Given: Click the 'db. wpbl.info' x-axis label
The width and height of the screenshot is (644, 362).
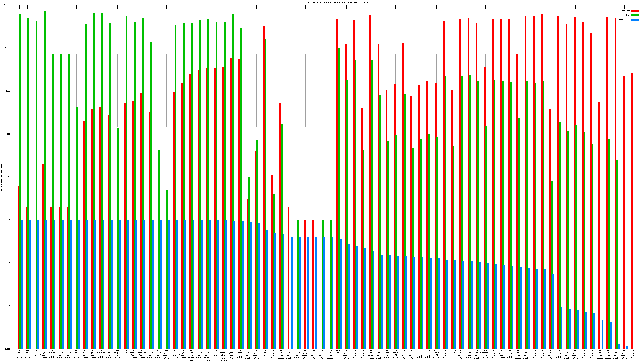Looking at the screenshot, I should (126, 354).
